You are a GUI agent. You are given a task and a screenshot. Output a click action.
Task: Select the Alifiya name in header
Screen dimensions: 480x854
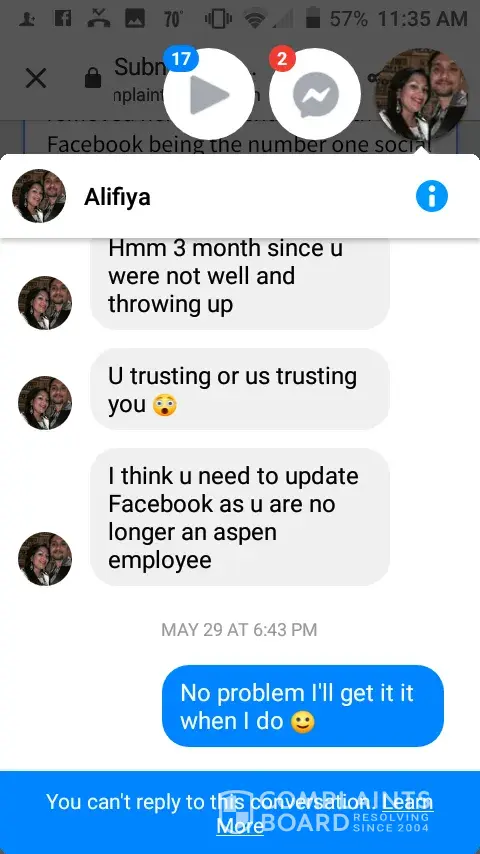click(117, 197)
